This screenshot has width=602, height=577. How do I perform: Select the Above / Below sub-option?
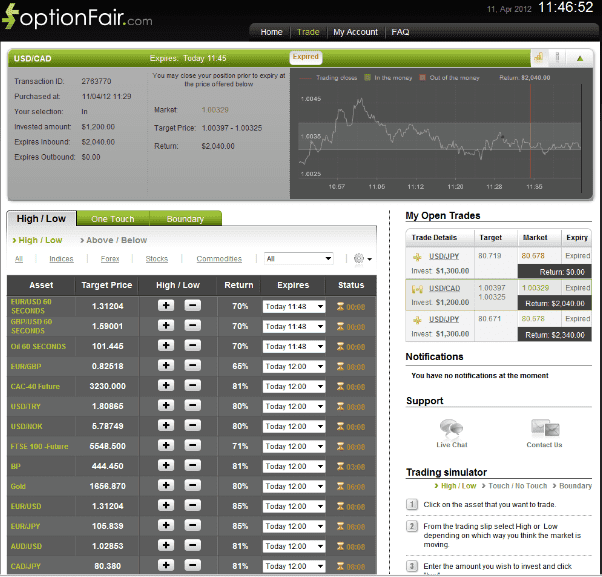(114, 240)
